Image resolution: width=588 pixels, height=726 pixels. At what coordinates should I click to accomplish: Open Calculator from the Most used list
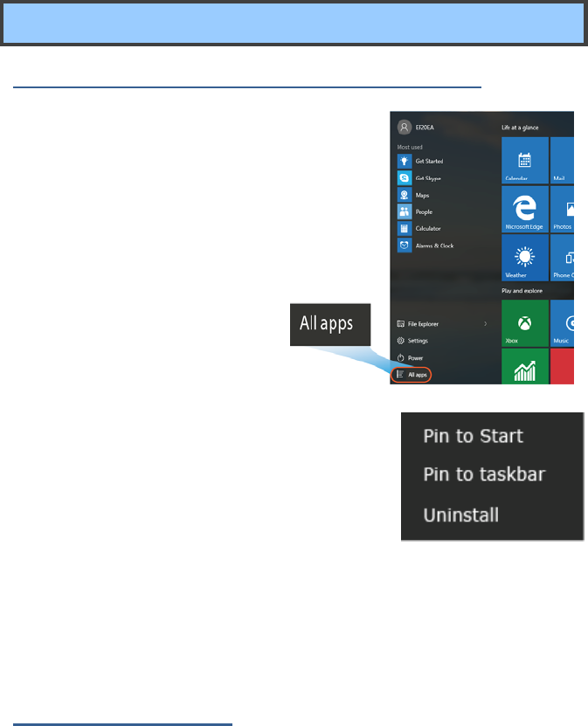pyautogui.click(x=419, y=228)
